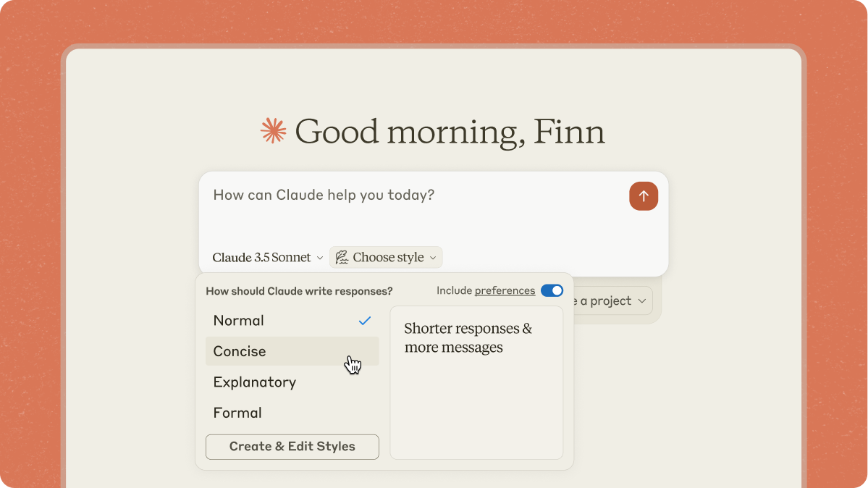This screenshot has height=488, width=868.
Task: Click the orange Claude starburst logo
Action: [274, 131]
